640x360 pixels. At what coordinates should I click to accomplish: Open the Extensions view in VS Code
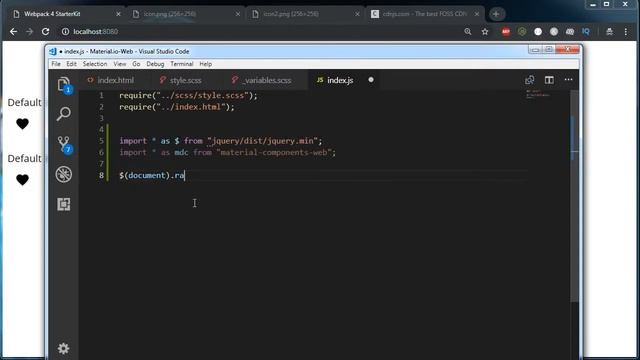point(64,204)
